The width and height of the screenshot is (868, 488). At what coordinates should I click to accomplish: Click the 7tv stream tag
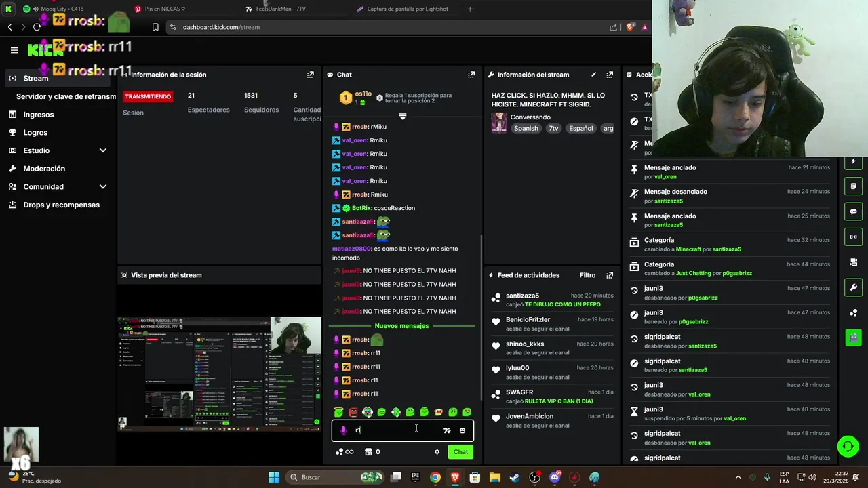click(x=553, y=128)
